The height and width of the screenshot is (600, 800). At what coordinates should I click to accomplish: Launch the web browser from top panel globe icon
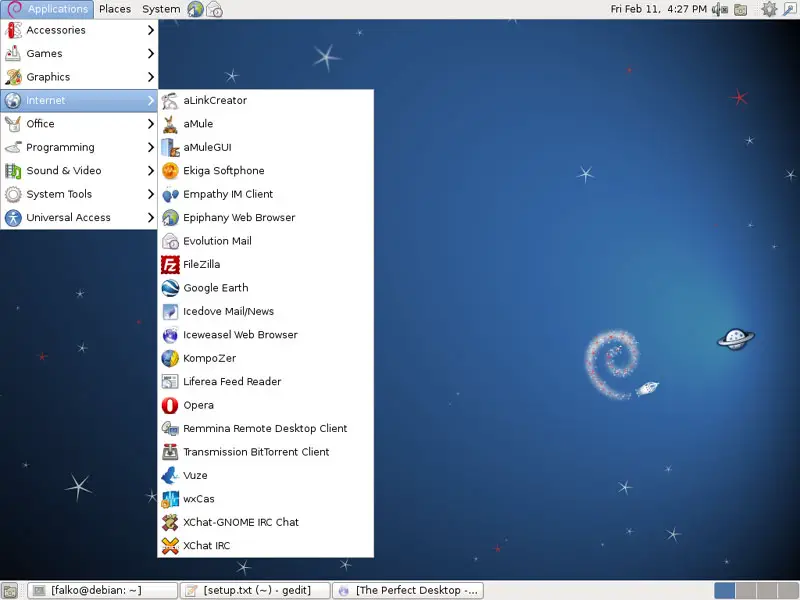[x=195, y=9]
